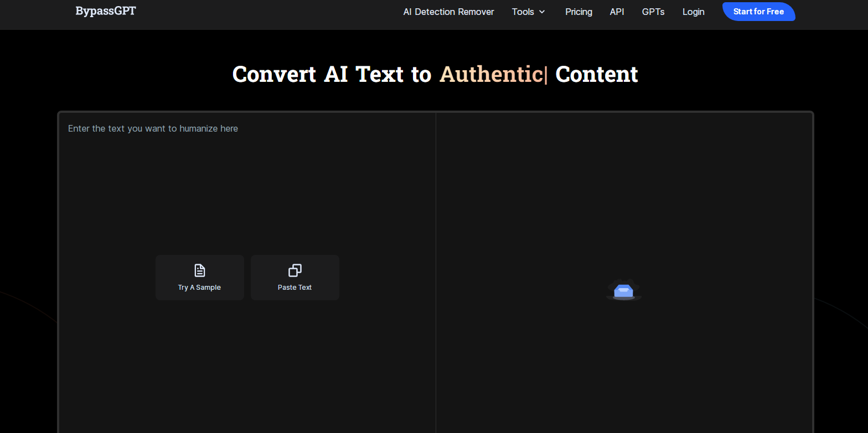Screen dimensions: 868x433
Task: Select the Start for Free button
Action: (758, 12)
